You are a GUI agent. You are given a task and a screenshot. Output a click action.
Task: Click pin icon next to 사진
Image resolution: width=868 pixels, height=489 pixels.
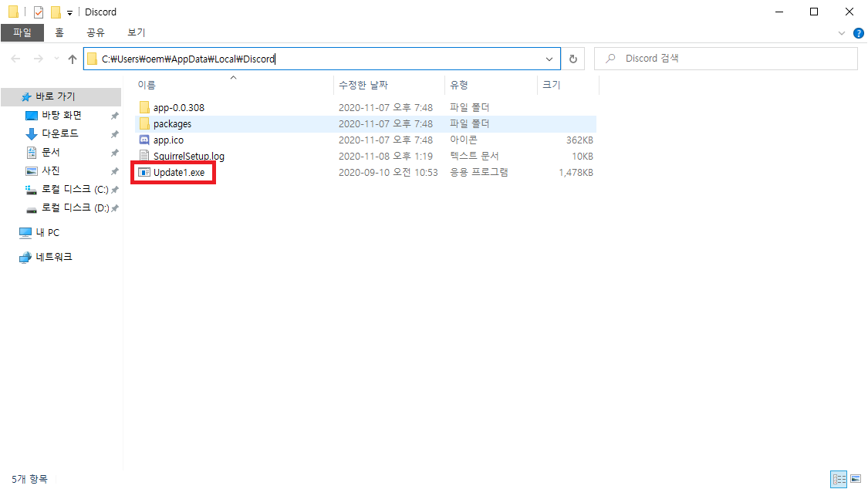point(115,171)
